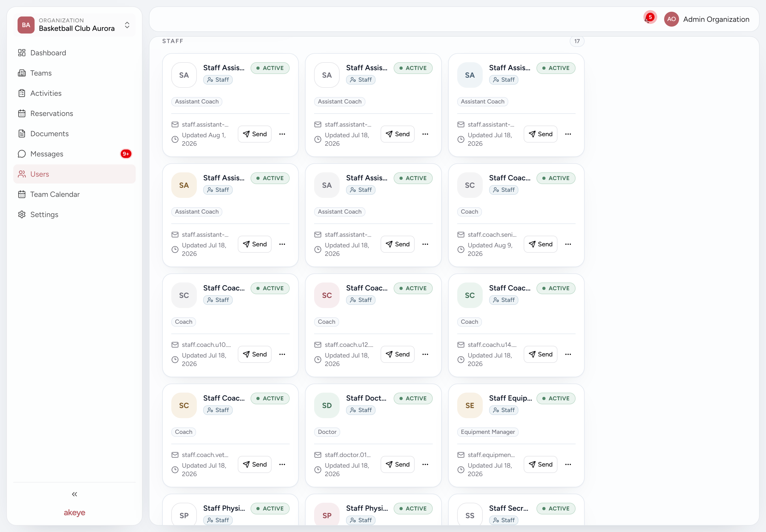Screen dimensions: 766x532
Task: Click the staff.equipmen... email address
Action: (491, 455)
